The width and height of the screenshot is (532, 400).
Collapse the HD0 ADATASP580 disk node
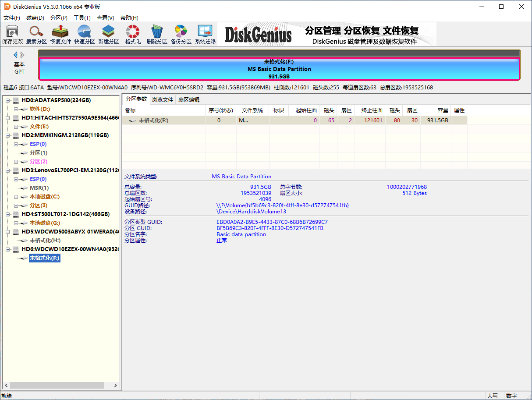click(x=8, y=100)
